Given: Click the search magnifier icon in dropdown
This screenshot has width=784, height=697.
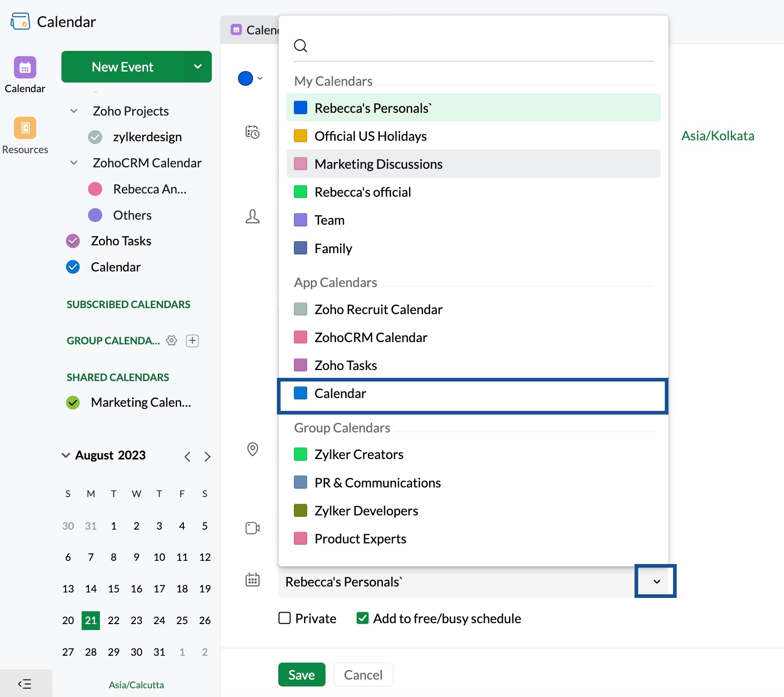Looking at the screenshot, I should click(300, 45).
